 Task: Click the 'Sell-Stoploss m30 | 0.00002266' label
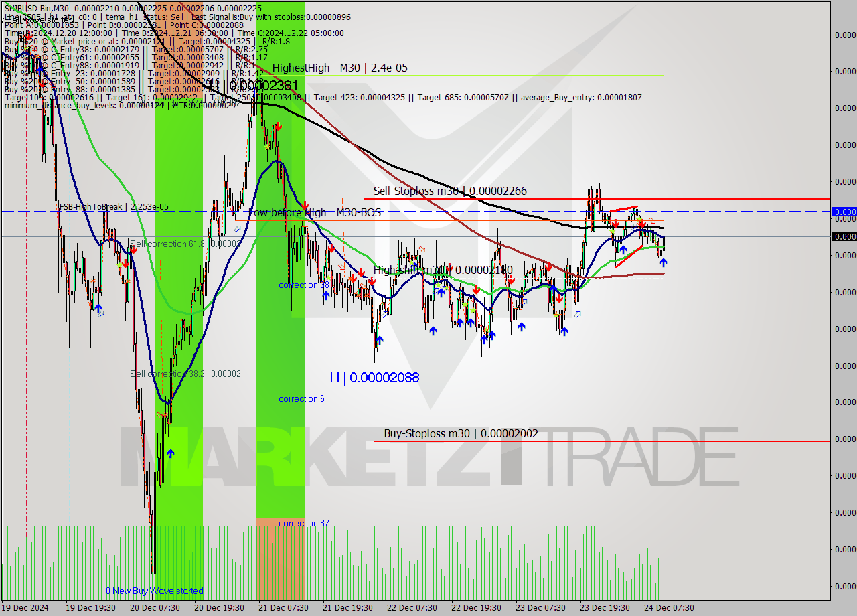tap(450, 191)
